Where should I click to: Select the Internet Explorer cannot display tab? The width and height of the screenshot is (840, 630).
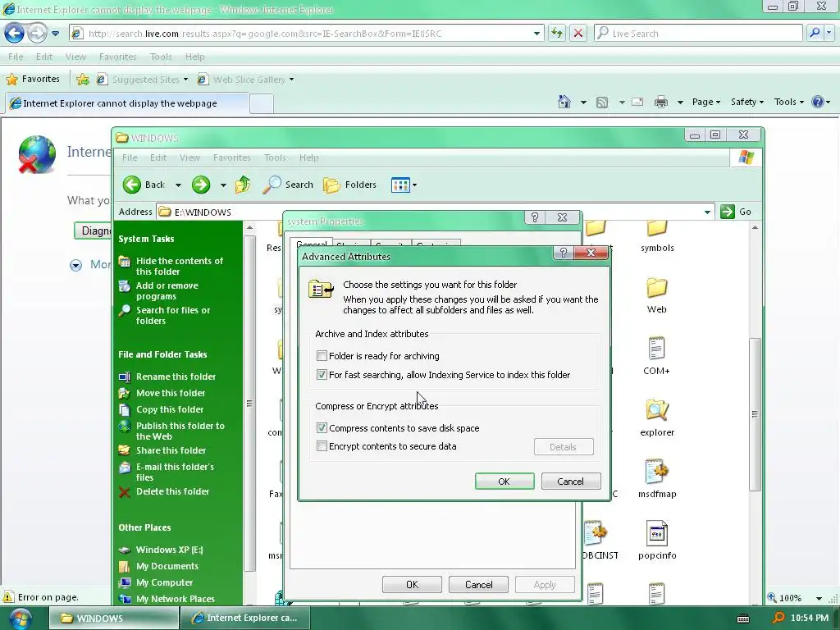(127, 103)
